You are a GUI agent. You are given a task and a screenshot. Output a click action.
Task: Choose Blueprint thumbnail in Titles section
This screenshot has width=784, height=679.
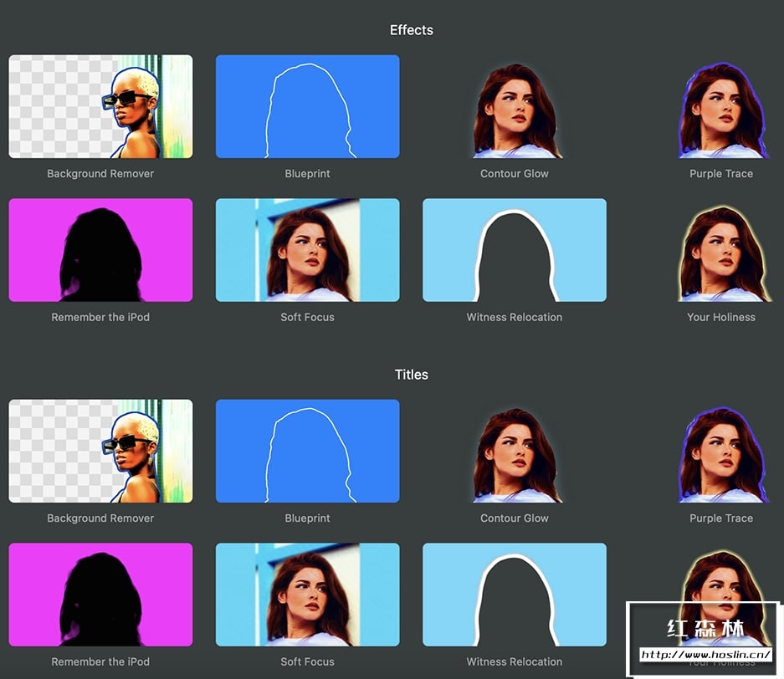click(x=308, y=451)
